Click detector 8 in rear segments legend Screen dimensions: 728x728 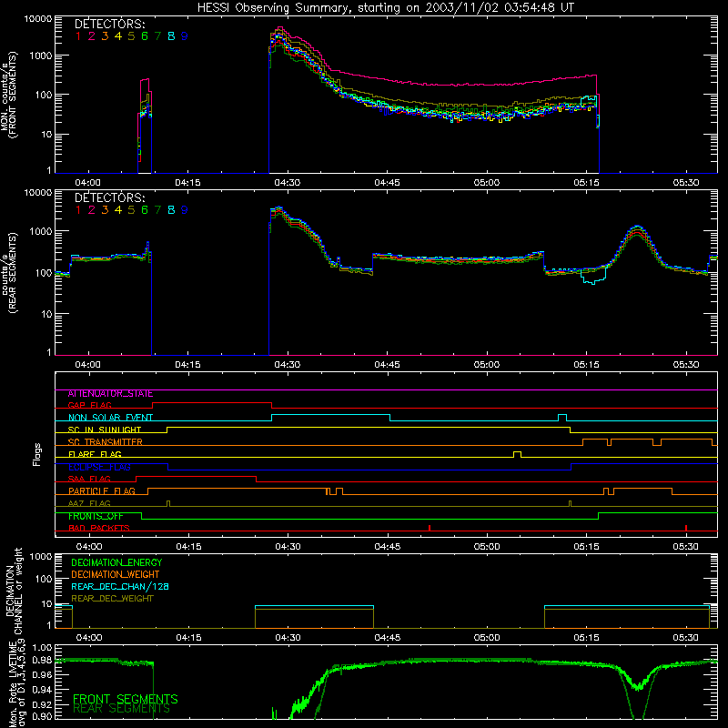(171, 210)
